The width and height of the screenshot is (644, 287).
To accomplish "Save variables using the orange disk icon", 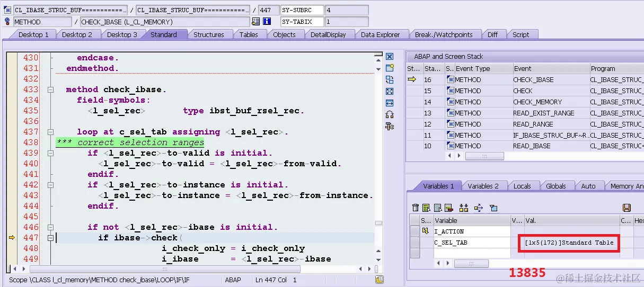I will tap(627, 208).
